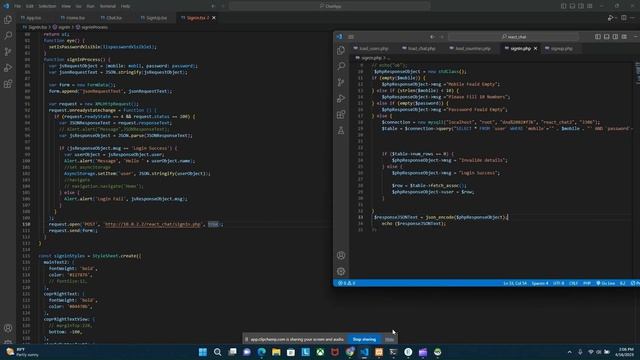640x360 pixels.
Task: Open Source Control in back VS Code sidebar
Action: (8, 52)
